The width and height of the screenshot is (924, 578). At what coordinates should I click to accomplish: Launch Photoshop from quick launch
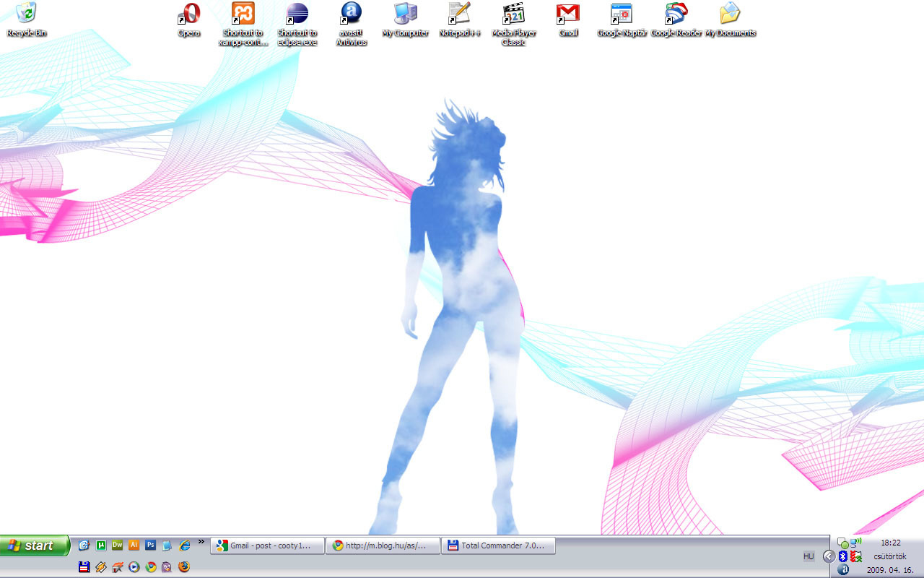[x=151, y=545]
